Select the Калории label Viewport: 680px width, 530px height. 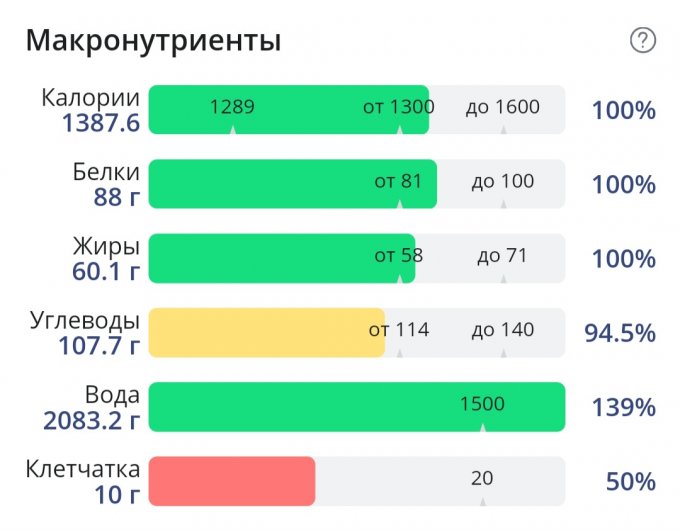click(x=90, y=97)
